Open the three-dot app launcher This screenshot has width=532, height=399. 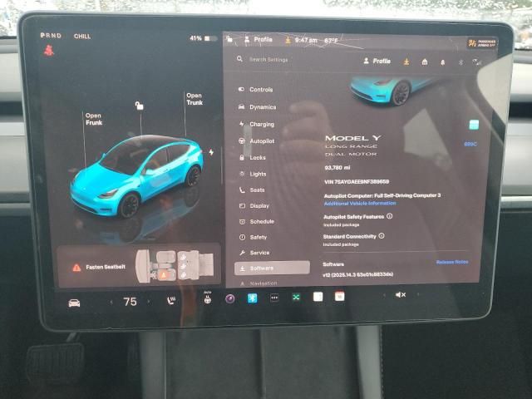pos(273,298)
